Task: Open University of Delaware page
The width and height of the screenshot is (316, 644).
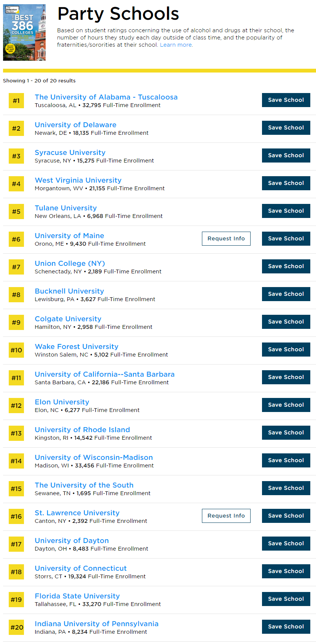Action: (76, 125)
